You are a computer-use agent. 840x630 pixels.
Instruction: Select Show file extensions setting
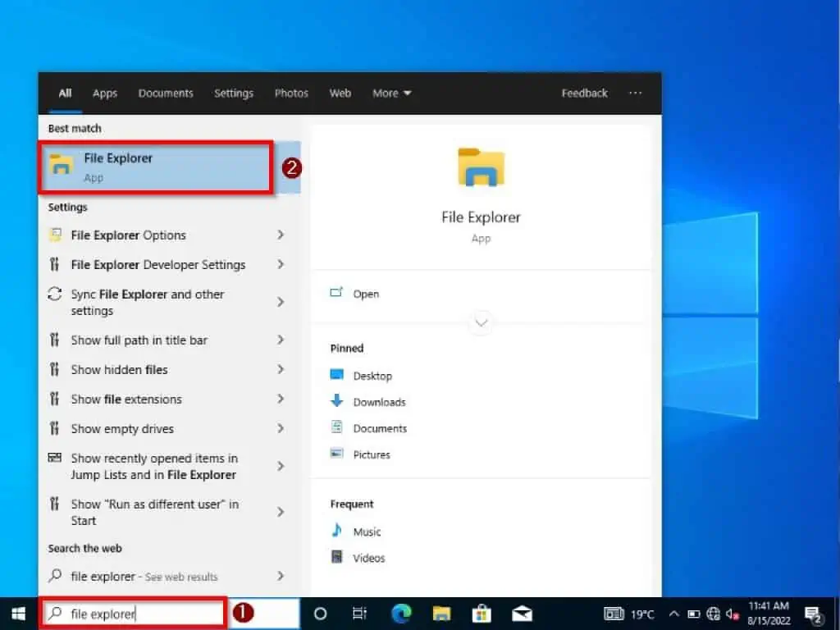[126, 399]
